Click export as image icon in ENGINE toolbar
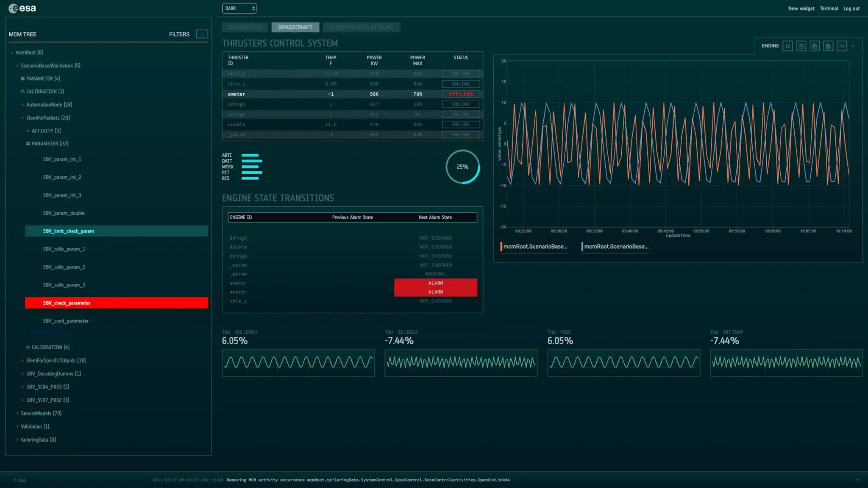This screenshot has height=488, width=868. point(815,46)
